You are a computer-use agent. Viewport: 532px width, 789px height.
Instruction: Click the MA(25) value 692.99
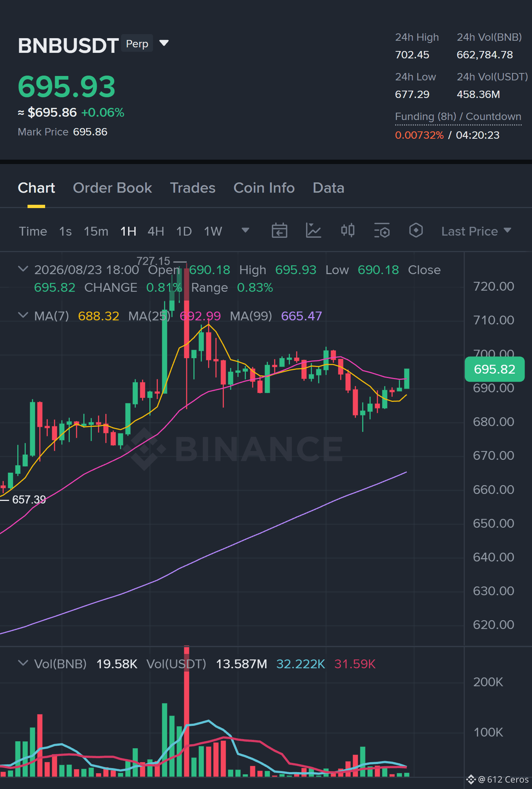200,316
